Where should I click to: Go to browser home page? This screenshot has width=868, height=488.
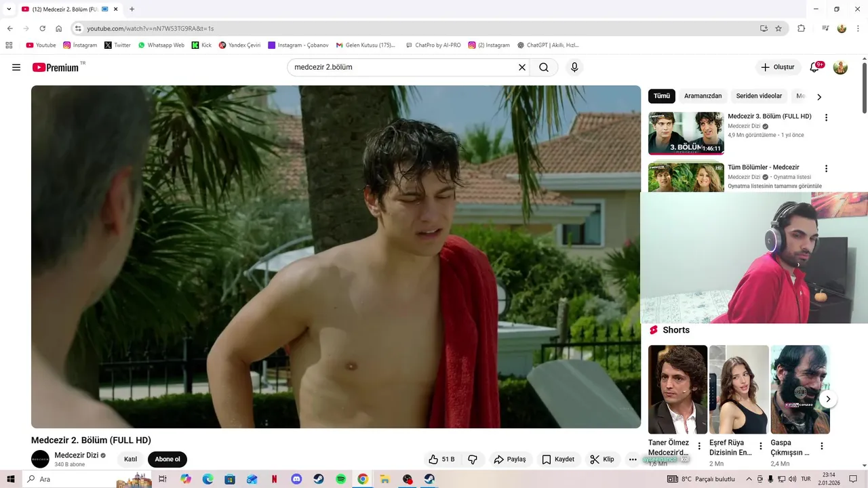pyautogui.click(x=59, y=28)
